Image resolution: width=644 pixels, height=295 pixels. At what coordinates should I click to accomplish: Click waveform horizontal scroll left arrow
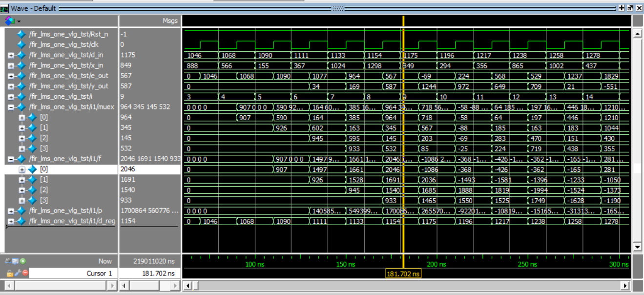tap(188, 285)
